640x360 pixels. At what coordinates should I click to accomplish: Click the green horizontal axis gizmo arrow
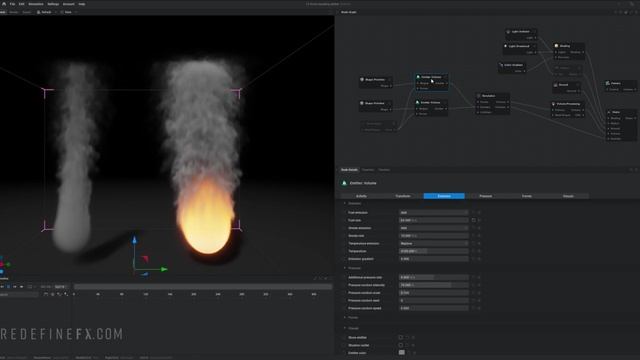[163, 269]
